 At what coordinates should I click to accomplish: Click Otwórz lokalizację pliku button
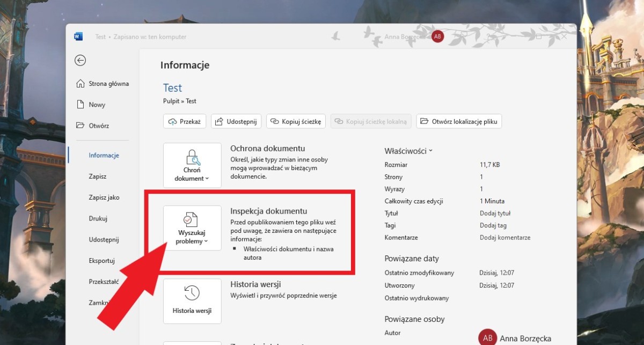tap(459, 122)
